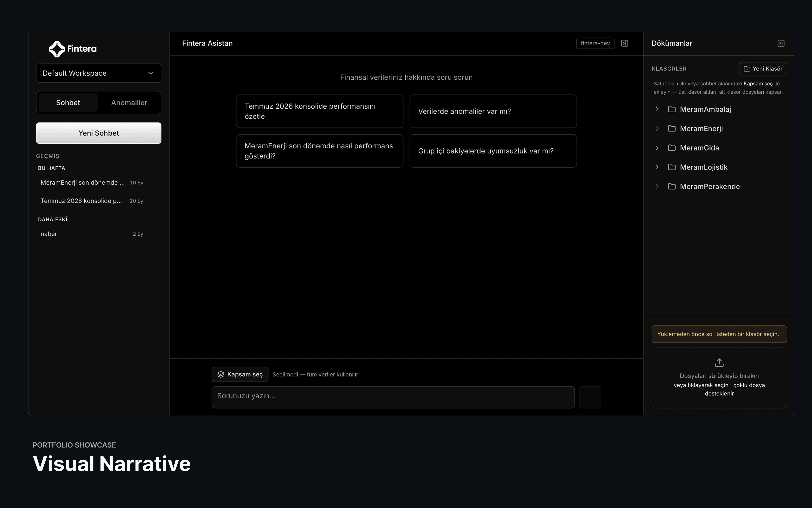Switch to the Anomaliler tab
The width and height of the screenshot is (812, 508).
(129, 103)
